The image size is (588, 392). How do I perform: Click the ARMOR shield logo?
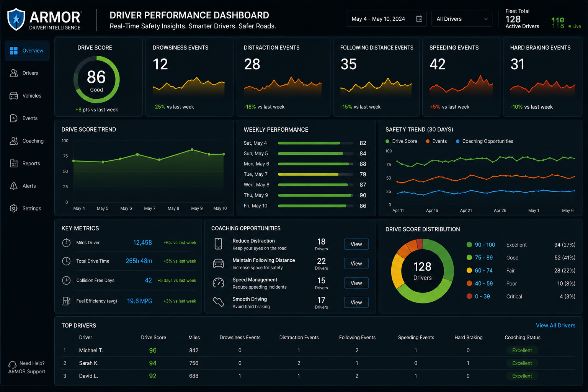[x=16, y=19]
